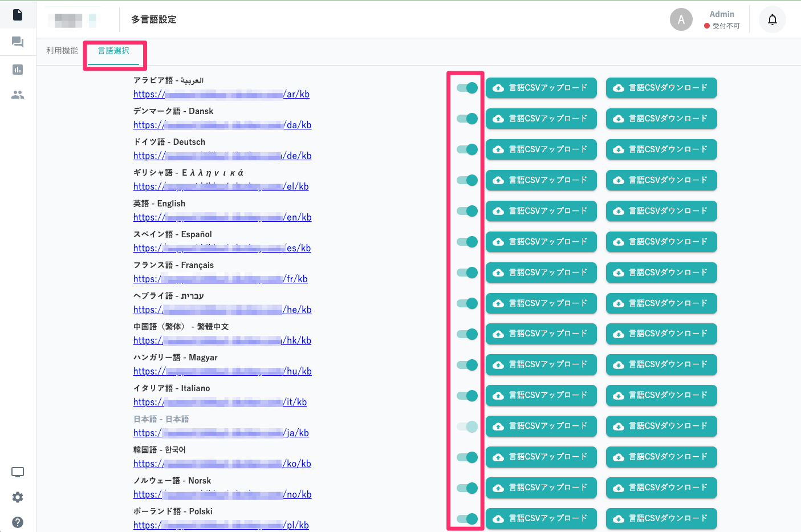Download language CSV for Italiano
Screen dimensions: 801x532
coord(661,396)
